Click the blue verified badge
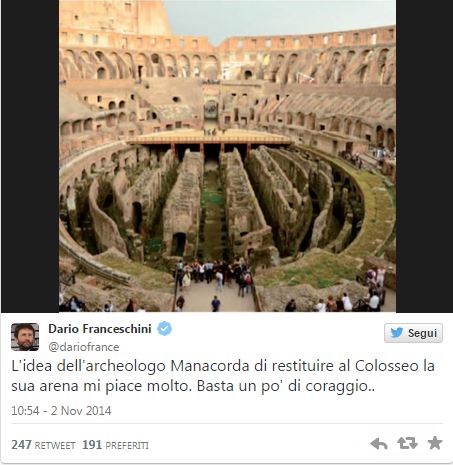 (164, 329)
